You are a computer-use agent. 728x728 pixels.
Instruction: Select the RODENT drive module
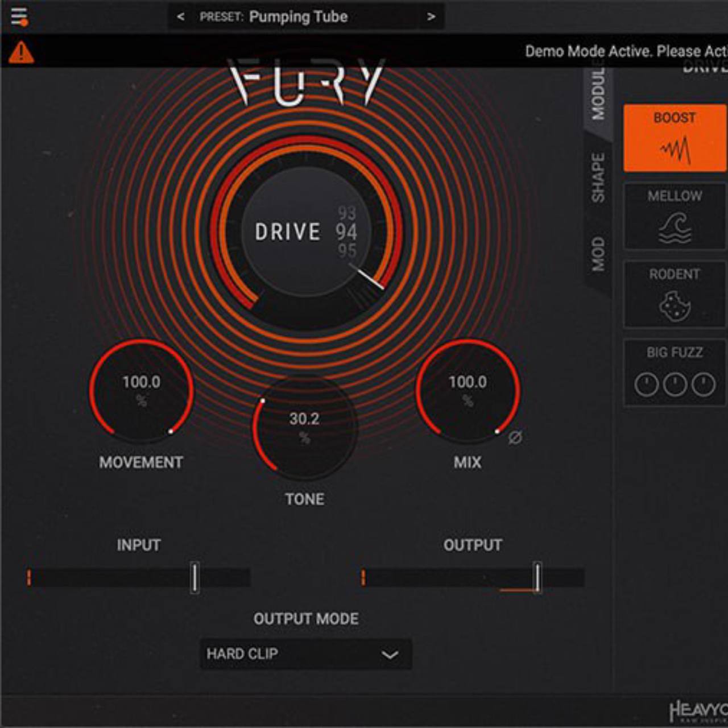click(x=675, y=294)
